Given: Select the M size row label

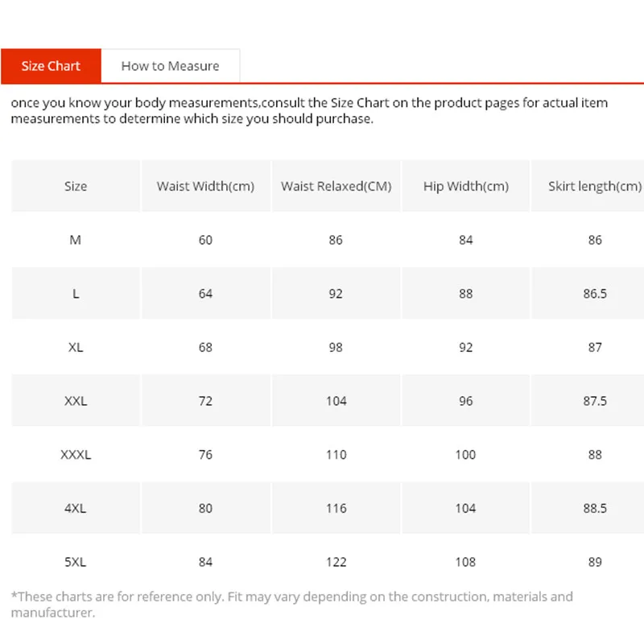Looking at the screenshot, I should [x=76, y=240].
